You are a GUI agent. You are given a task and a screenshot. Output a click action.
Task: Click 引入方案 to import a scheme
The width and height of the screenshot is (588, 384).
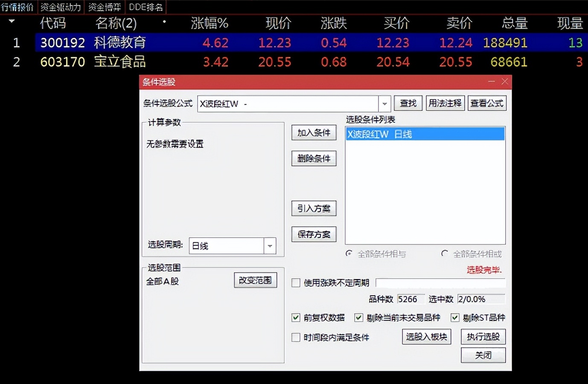pos(314,208)
